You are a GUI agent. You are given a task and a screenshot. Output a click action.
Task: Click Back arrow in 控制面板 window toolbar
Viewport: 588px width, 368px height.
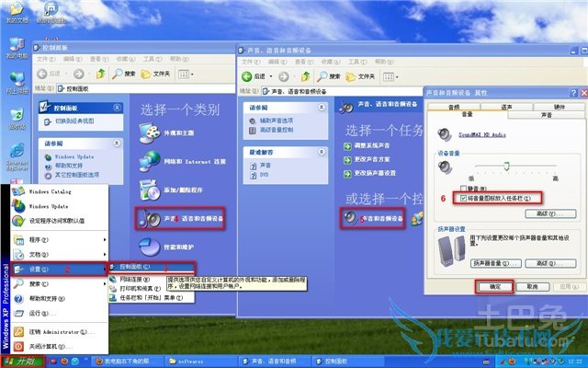(41, 74)
